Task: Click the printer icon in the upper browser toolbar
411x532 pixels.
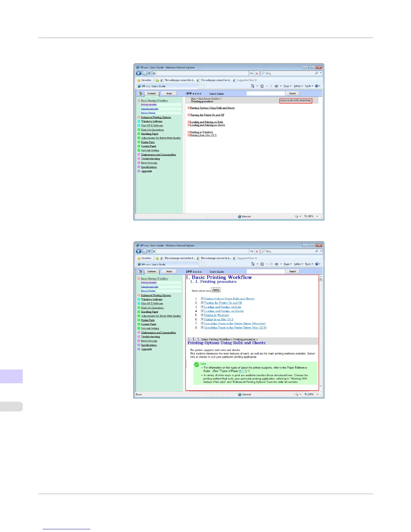Action: 276,86
